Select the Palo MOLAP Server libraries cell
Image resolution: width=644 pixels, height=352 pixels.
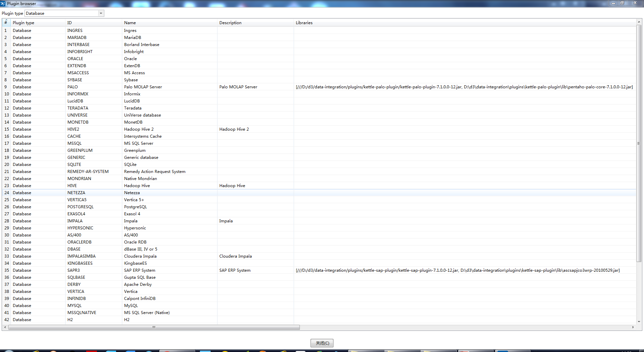pyautogui.click(x=464, y=87)
